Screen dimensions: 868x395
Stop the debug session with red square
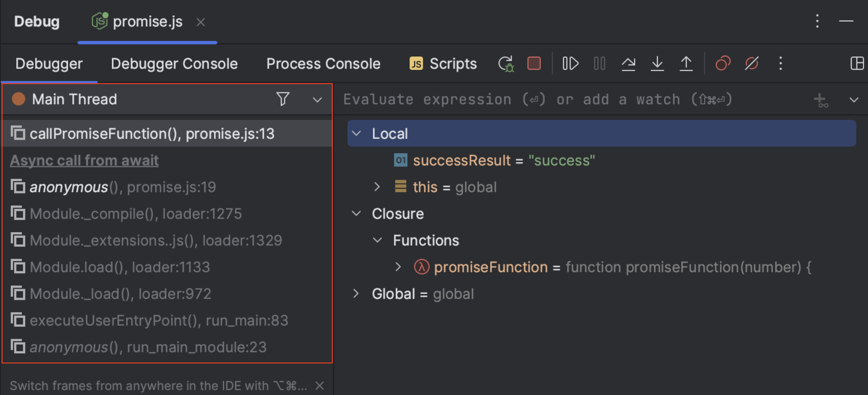pyautogui.click(x=534, y=63)
